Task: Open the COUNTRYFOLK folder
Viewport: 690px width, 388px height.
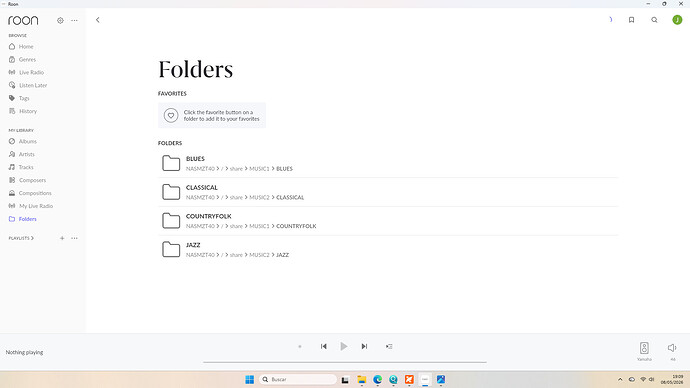Action: [388, 221]
